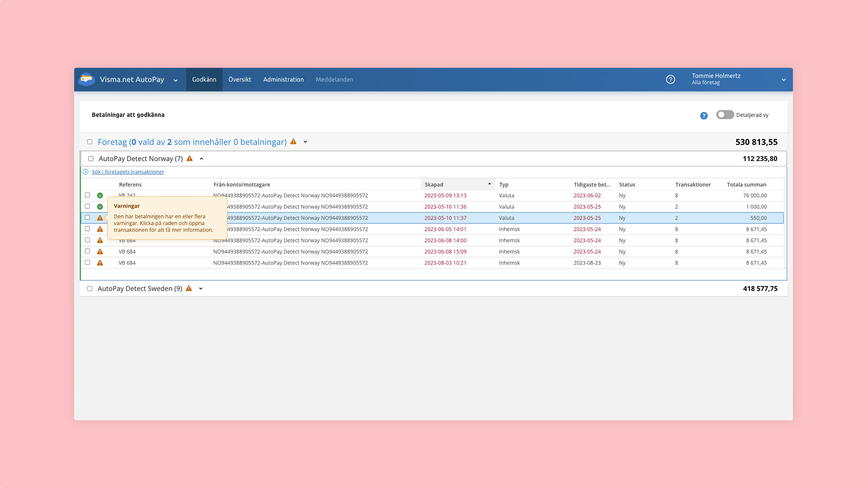
Task: Go to the Meddelanden tab
Action: (335, 80)
